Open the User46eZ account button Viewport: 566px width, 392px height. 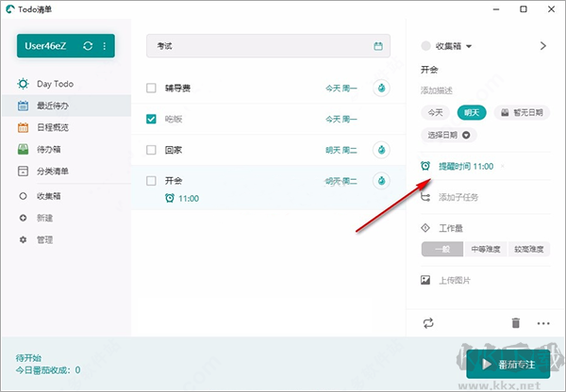66,46
